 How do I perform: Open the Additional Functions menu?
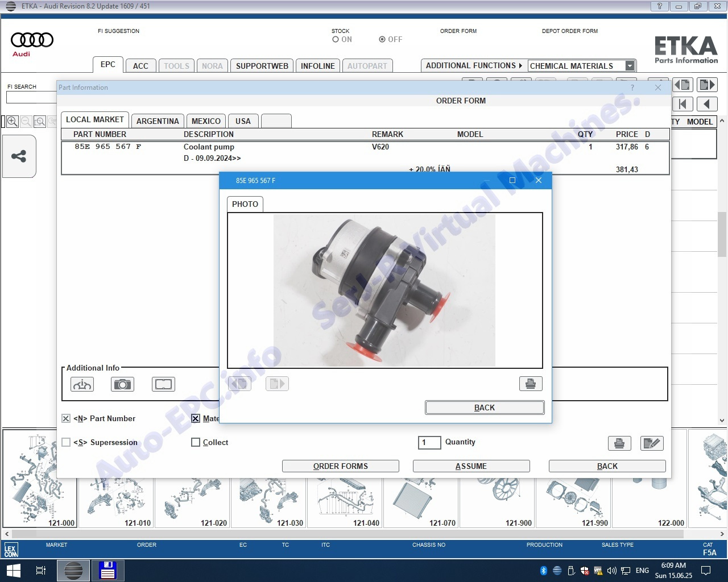click(474, 66)
